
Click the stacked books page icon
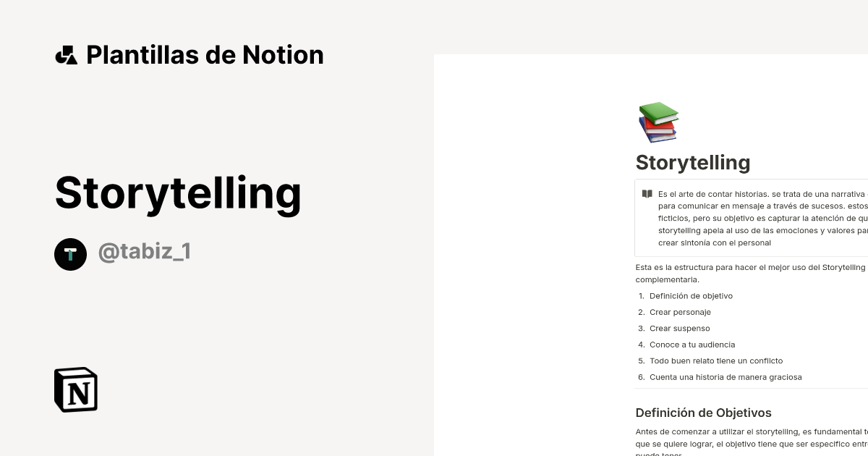click(x=658, y=122)
